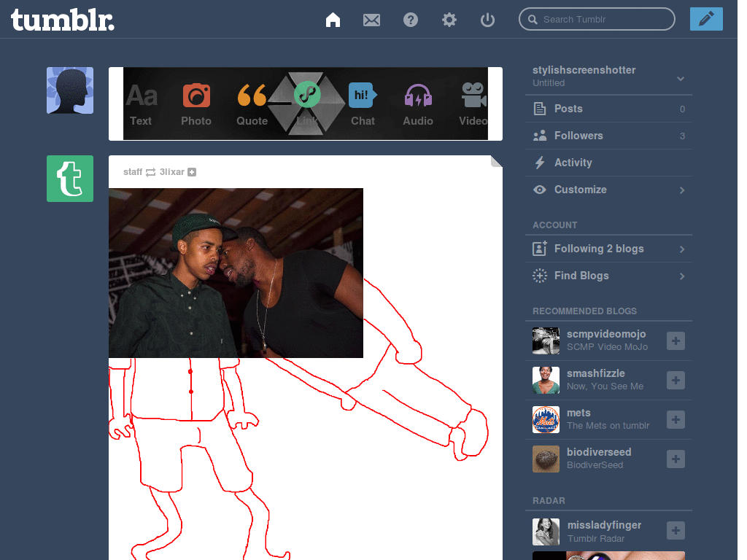Click the Followers count 3
This screenshot has height=560, width=747.
[x=682, y=136]
